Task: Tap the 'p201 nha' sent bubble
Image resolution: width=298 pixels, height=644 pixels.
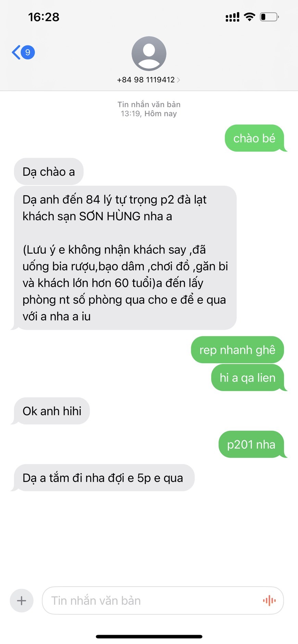Action: coord(251,444)
